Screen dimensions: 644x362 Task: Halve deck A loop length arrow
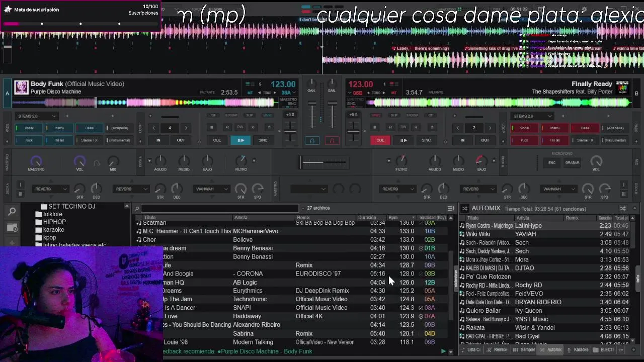[x=154, y=128]
